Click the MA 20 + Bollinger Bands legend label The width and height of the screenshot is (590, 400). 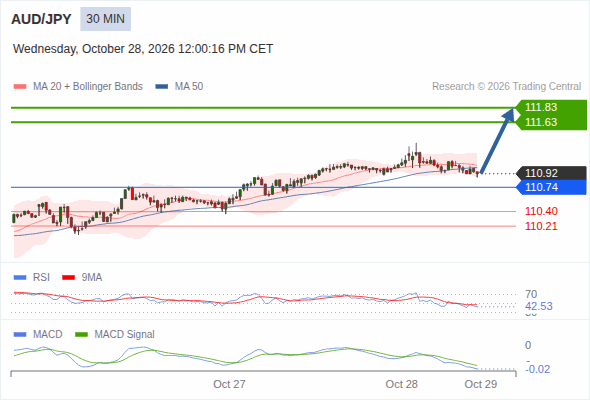coord(88,87)
